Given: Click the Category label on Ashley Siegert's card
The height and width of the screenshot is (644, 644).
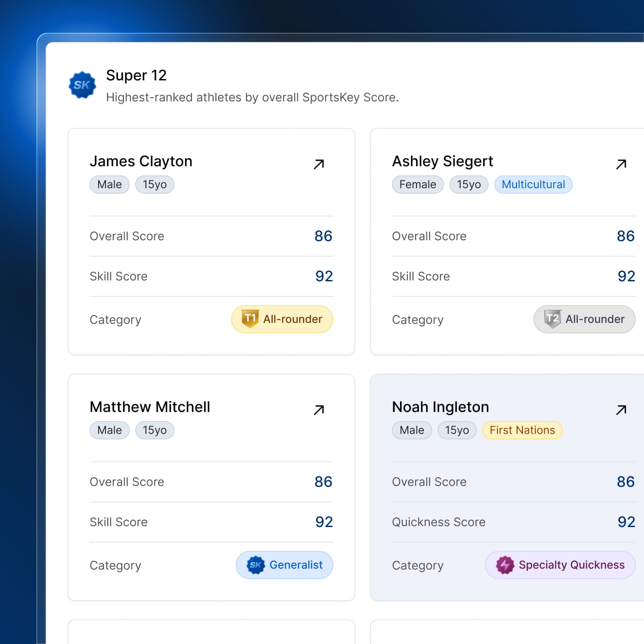Looking at the screenshot, I should [418, 320].
